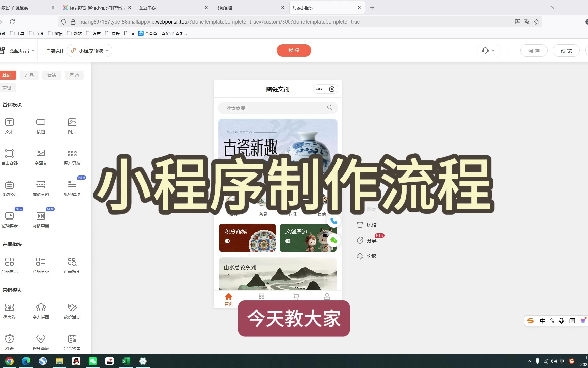The width and height of the screenshot is (588, 368).
Task: Open the 客服 customer service settings
Action: coord(366,256)
